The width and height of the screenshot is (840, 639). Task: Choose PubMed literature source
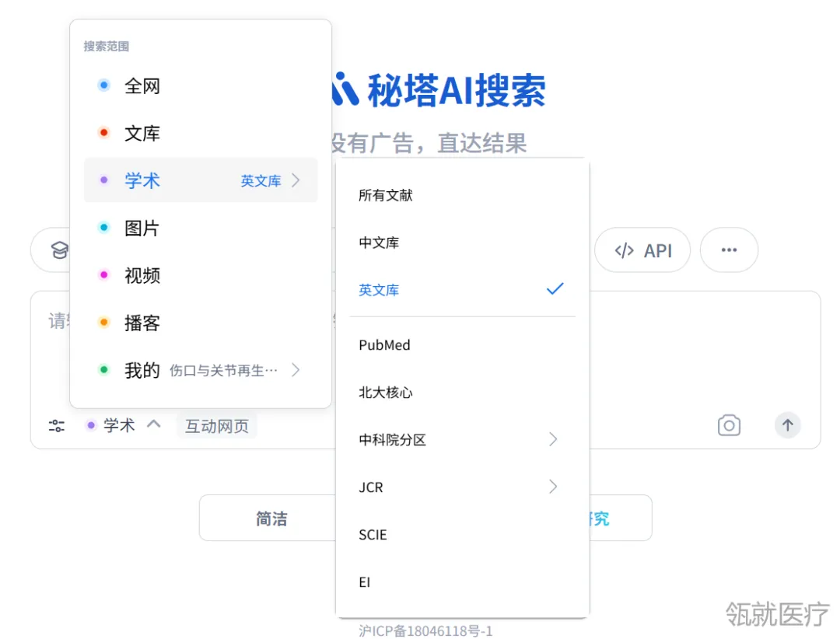(x=462, y=345)
